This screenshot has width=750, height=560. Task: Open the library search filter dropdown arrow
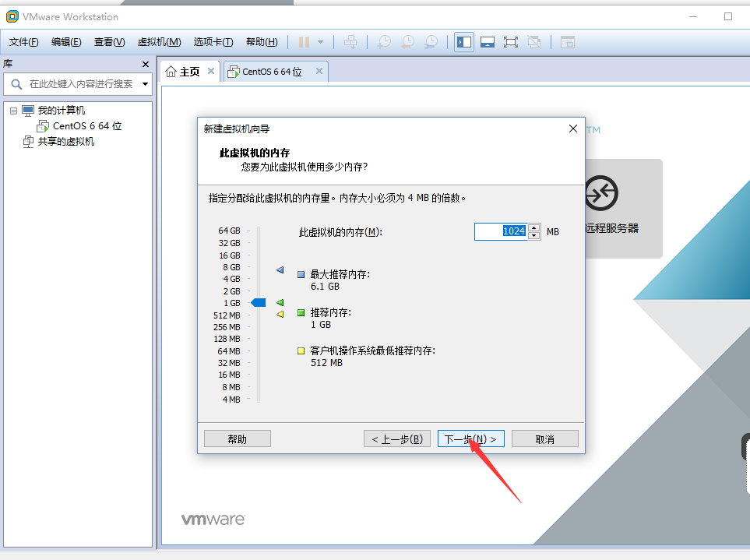tap(145, 84)
